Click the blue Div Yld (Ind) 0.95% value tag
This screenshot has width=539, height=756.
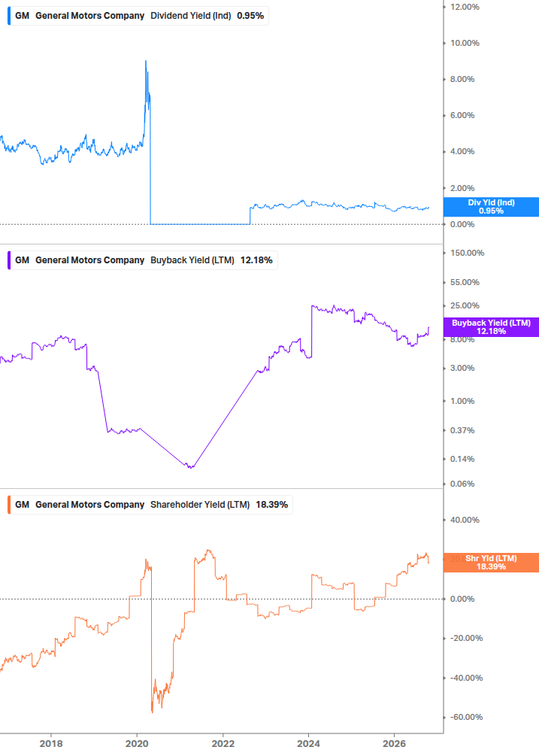click(x=491, y=207)
